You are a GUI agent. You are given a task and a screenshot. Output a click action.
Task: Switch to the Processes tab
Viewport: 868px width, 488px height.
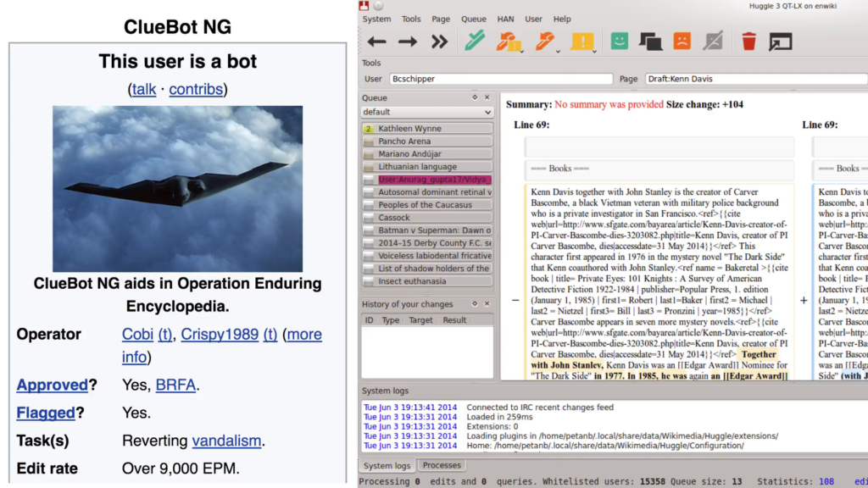click(442, 465)
